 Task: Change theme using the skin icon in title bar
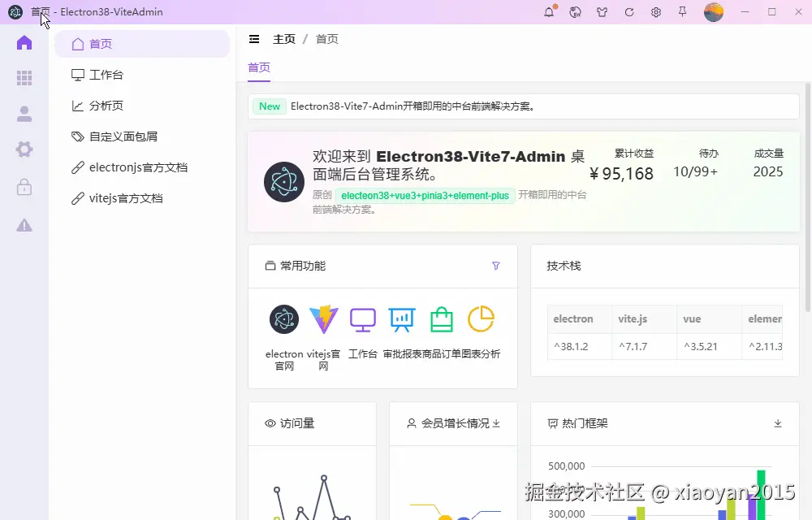point(603,12)
